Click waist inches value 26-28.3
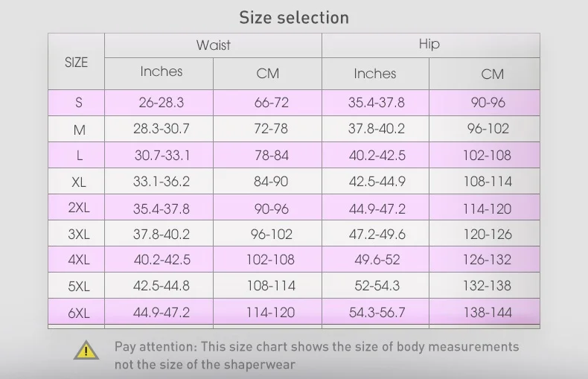This screenshot has width=588, height=379. pos(161,103)
